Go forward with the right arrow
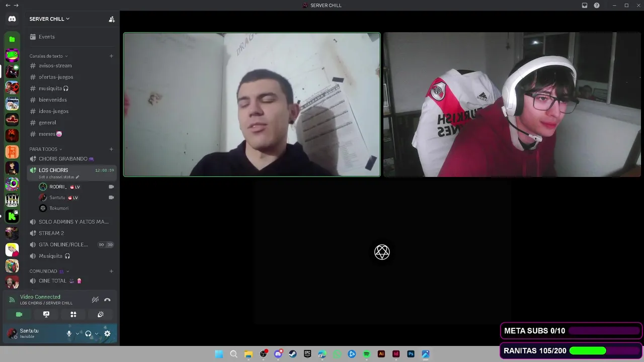Screen dimensions: 644x362 click(16, 6)
